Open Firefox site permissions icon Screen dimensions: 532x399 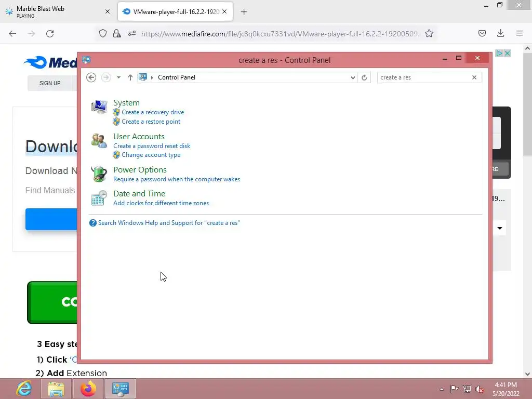pyautogui.click(x=132, y=33)
